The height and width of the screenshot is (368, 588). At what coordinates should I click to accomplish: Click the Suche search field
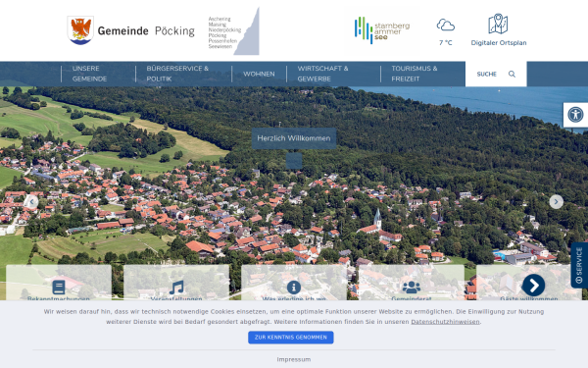pyautogui.click(x=496, y=74)
